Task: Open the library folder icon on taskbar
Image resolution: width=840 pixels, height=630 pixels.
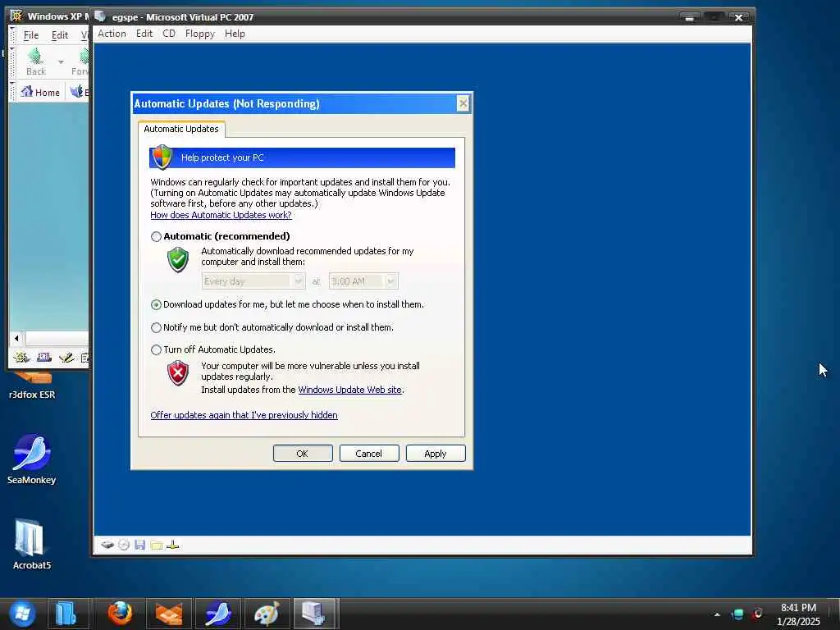Action: [66, 614]
